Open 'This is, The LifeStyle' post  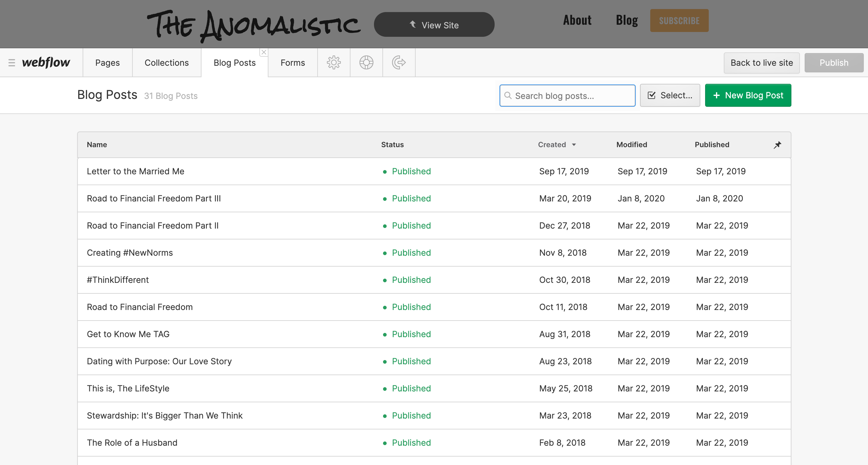434,388
